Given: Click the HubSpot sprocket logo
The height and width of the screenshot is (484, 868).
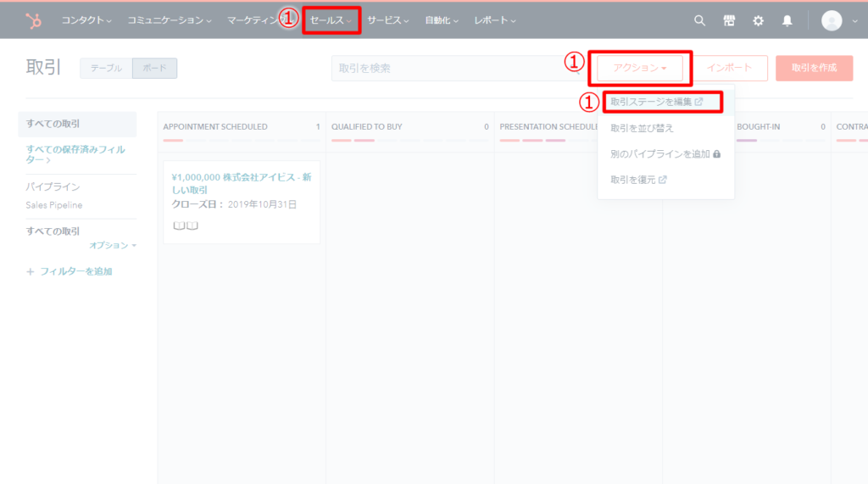Looking at the screenshot, I should click(34, 20).
